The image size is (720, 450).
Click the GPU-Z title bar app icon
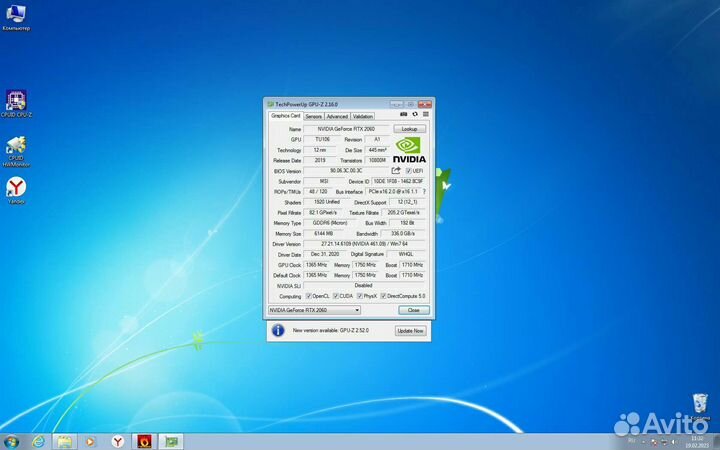coord(270,104)
